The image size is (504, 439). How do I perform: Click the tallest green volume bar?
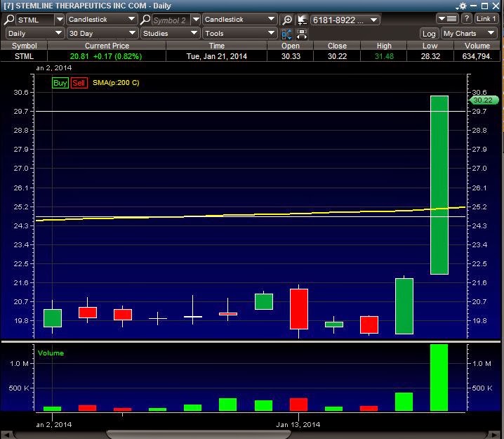coord(439,378)
